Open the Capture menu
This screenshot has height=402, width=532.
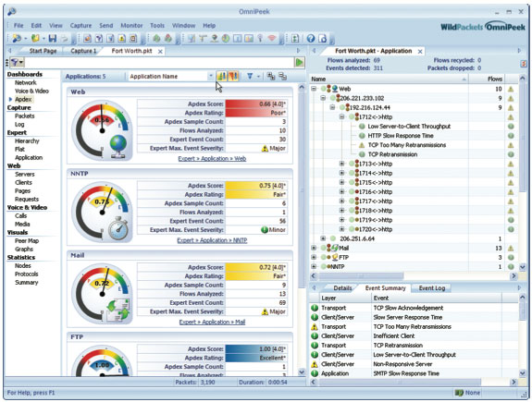(80, 26)
